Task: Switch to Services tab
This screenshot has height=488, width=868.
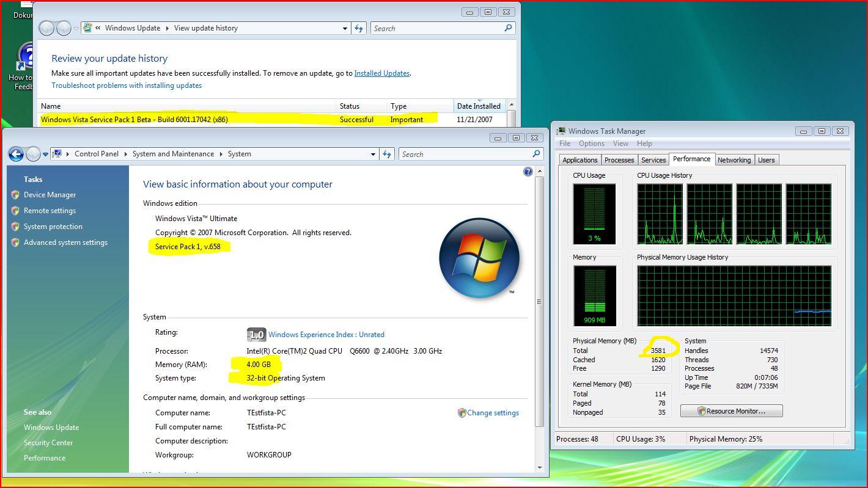Action: 653,160
